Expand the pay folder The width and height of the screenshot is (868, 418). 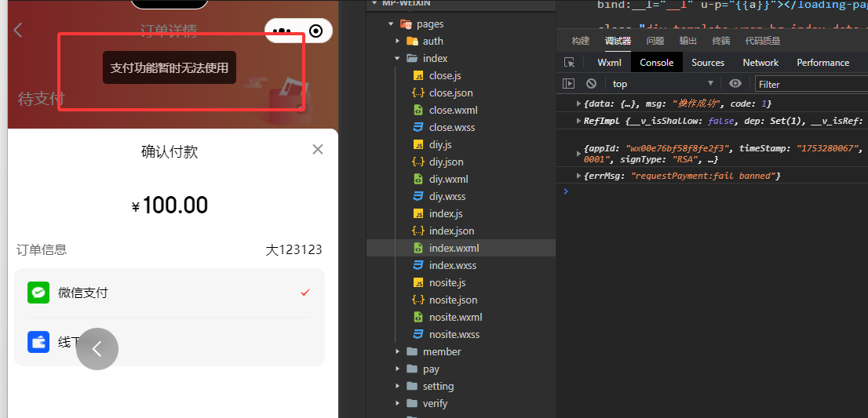click(x=397, y=369)
